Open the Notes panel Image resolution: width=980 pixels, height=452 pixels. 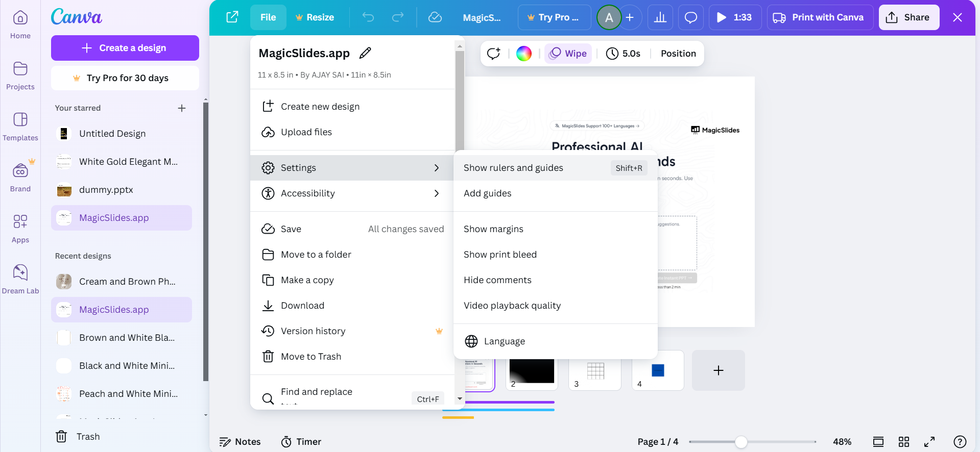pos(240,442)
